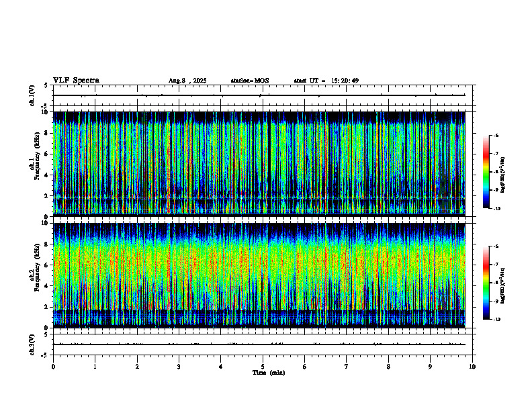
Task: Select the date text 'Aug.8 , 2025'
Action: (x=187, y=81)
